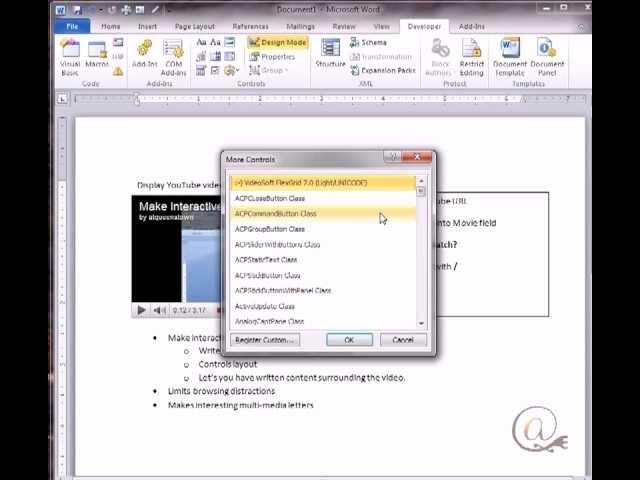Screen dimensions: 640x480
Task: Open the File tab
Action: (72, 27)
